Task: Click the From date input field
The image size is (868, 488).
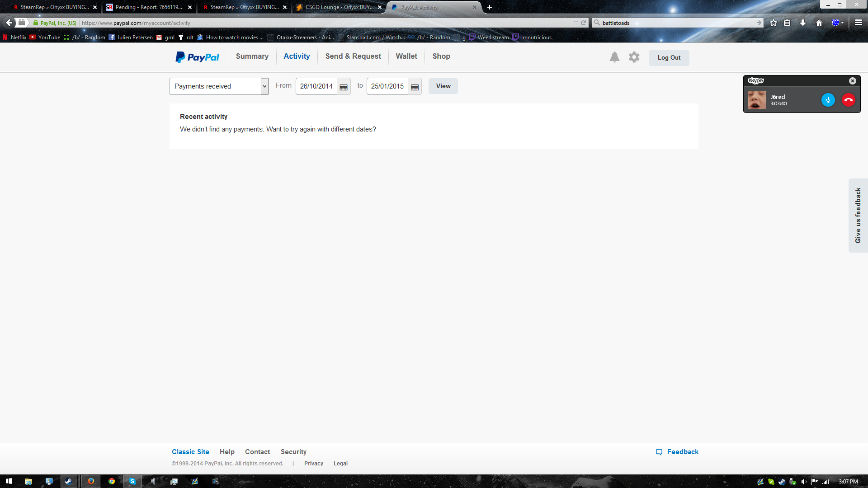Action: click(x=316, y=86)
